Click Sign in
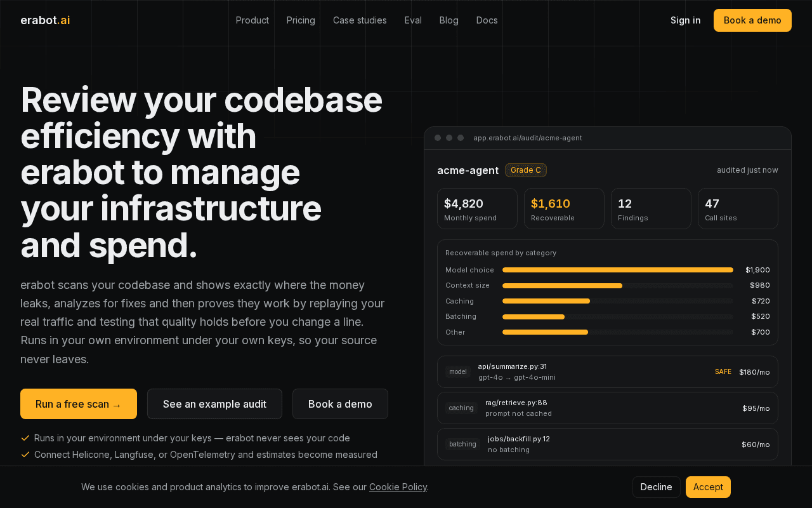 (x=686, y=20)
